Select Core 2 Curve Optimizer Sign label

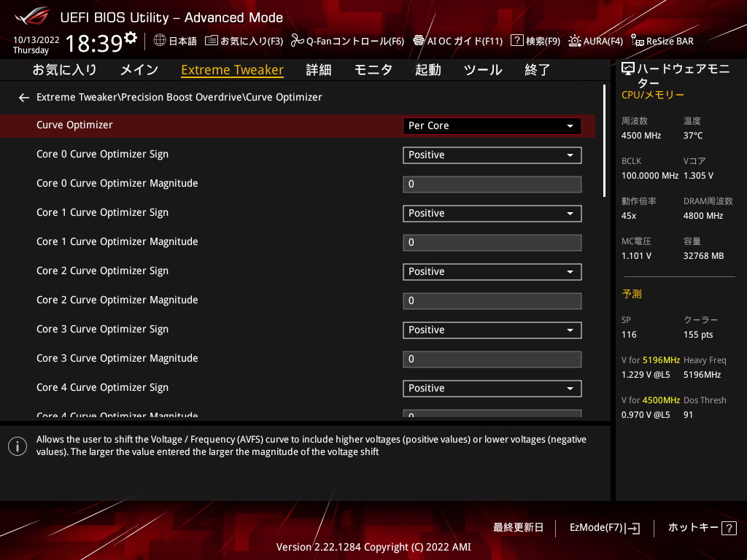point(102,271)
